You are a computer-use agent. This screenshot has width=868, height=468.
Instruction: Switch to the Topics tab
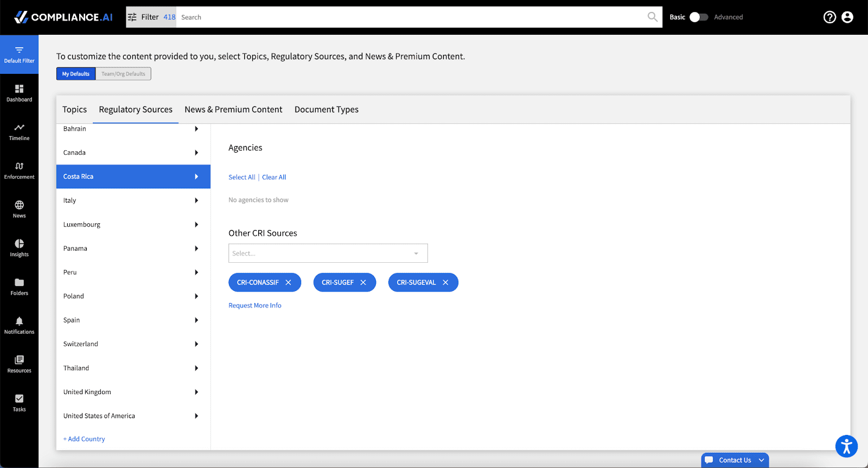[74, 110]
